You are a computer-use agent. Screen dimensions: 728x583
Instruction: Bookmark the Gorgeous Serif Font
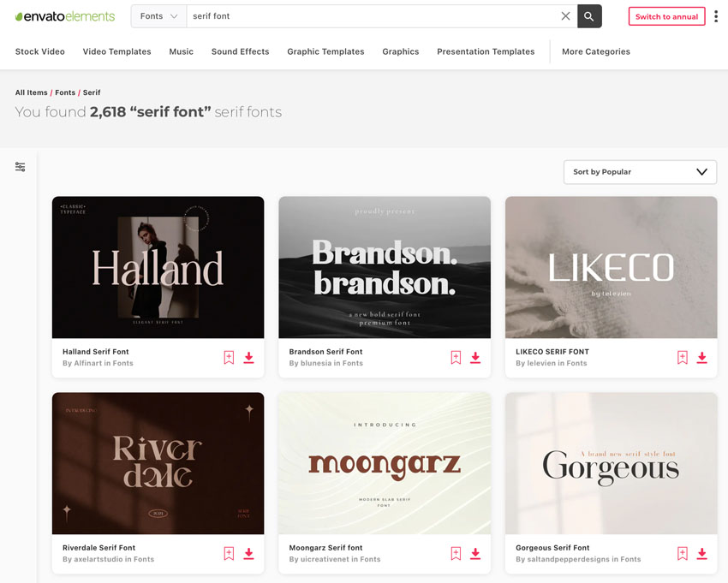pos(683,553)
